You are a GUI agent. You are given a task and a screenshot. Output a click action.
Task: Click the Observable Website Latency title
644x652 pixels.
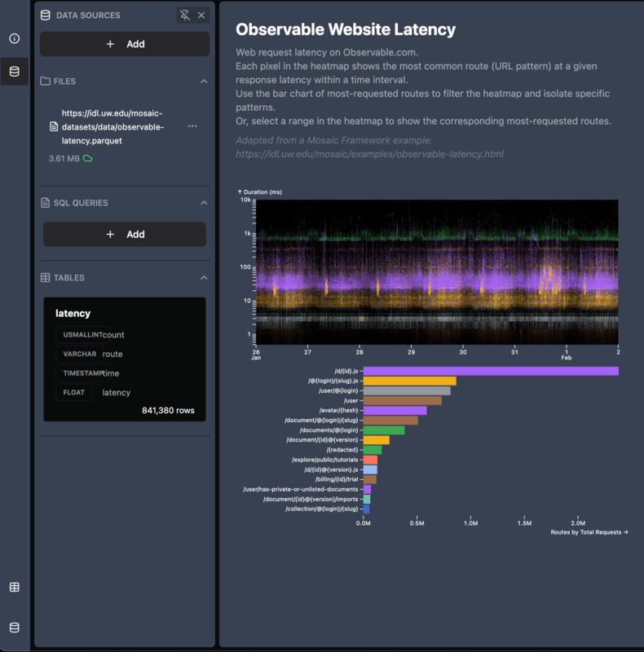[x=346, y=29]
